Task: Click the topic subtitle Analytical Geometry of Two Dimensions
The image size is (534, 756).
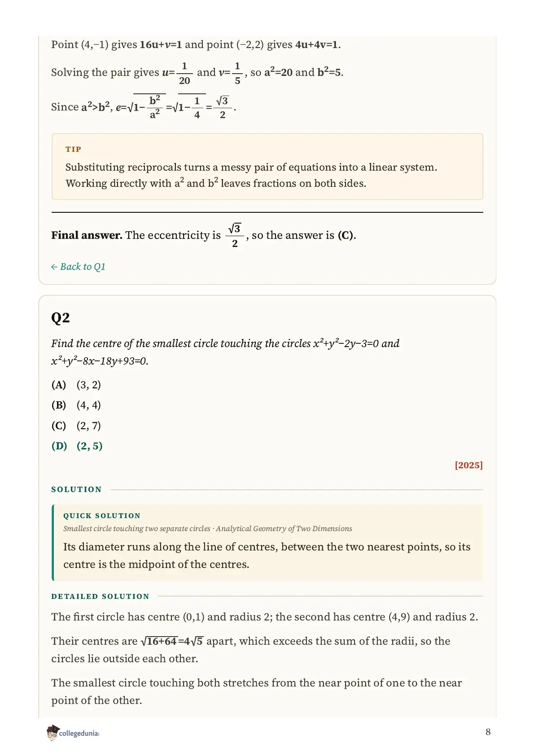Action: click(x=284, y=529)
